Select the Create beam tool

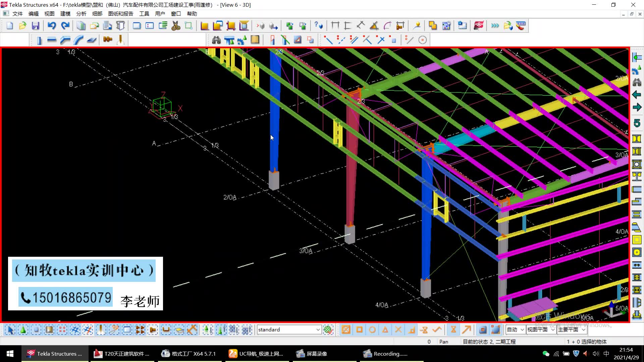pyautogui.click(x=52, y=40)
